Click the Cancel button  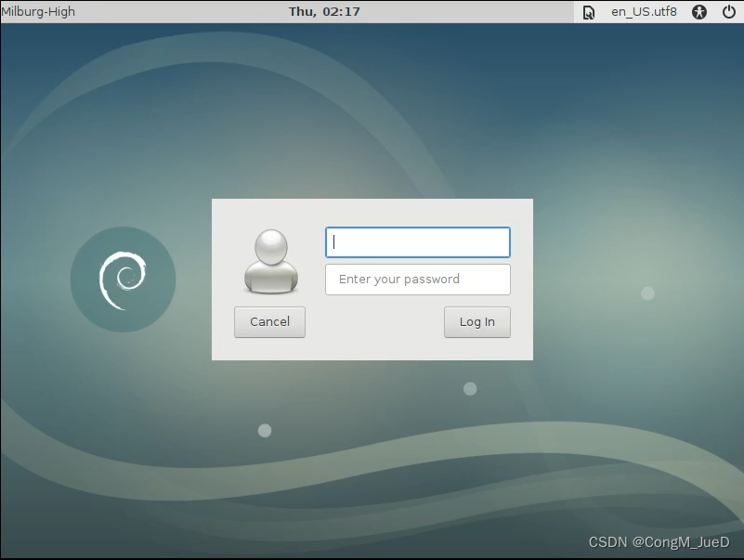pyautogui.click(x=269, y=322)
